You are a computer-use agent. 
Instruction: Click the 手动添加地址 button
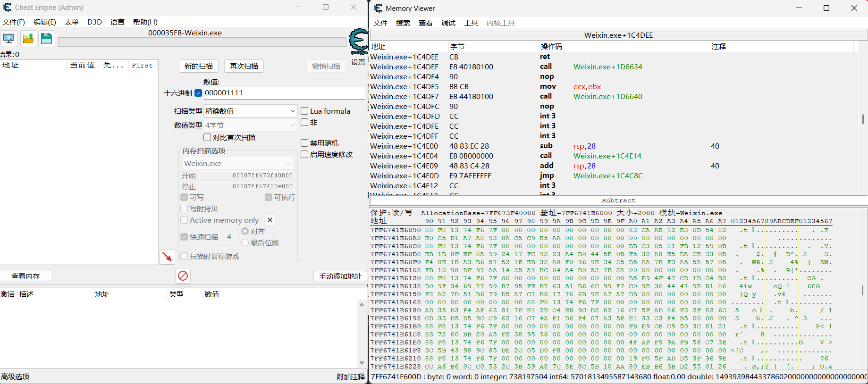(340, 276)
